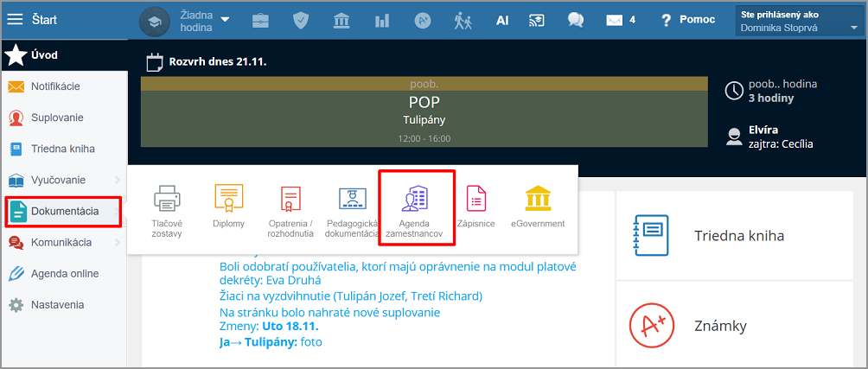Click the shield checkmark icon in toolbar
This screenshot has height=369, width=868.
pos(301,20)
